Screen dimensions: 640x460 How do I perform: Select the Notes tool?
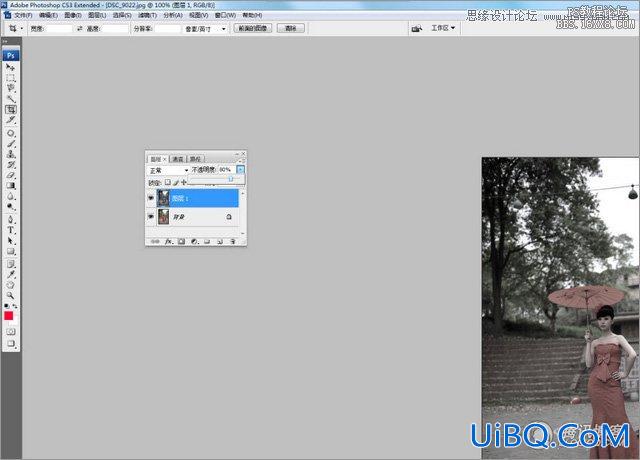tap(10, 264)
